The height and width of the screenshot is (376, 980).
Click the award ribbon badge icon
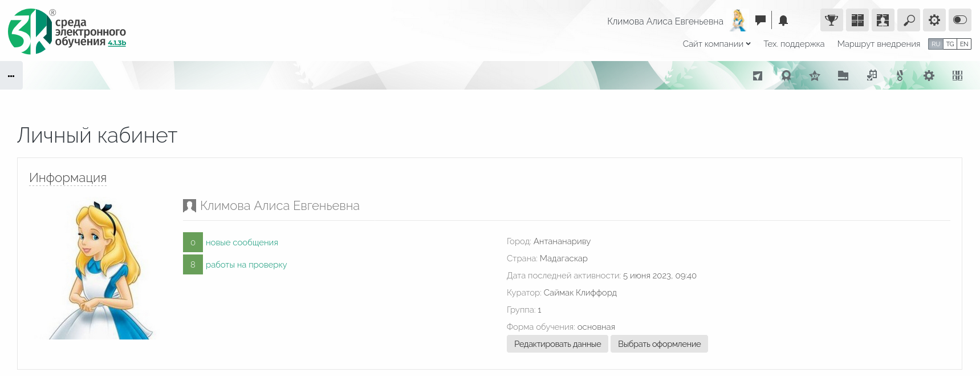(786, 76)
